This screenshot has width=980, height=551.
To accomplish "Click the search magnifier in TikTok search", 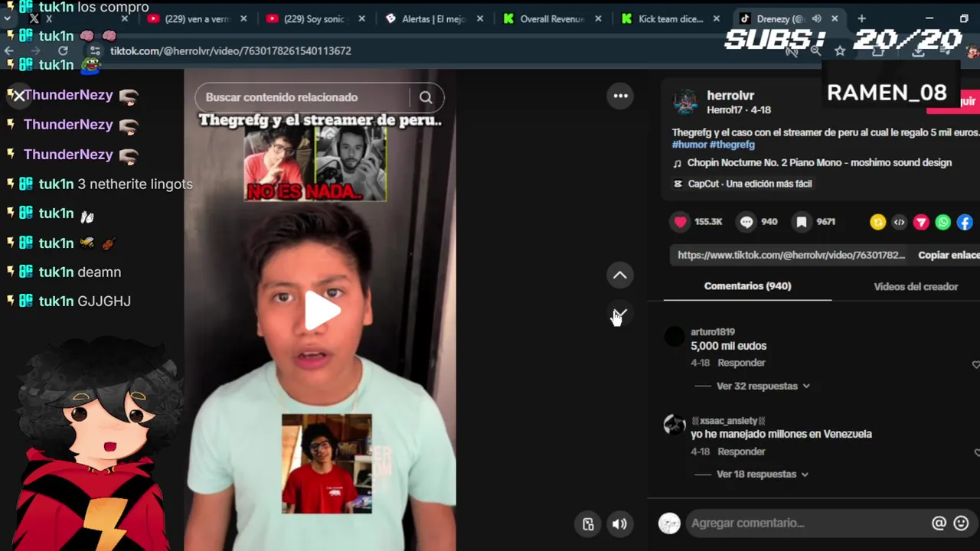I will (426, 97).
